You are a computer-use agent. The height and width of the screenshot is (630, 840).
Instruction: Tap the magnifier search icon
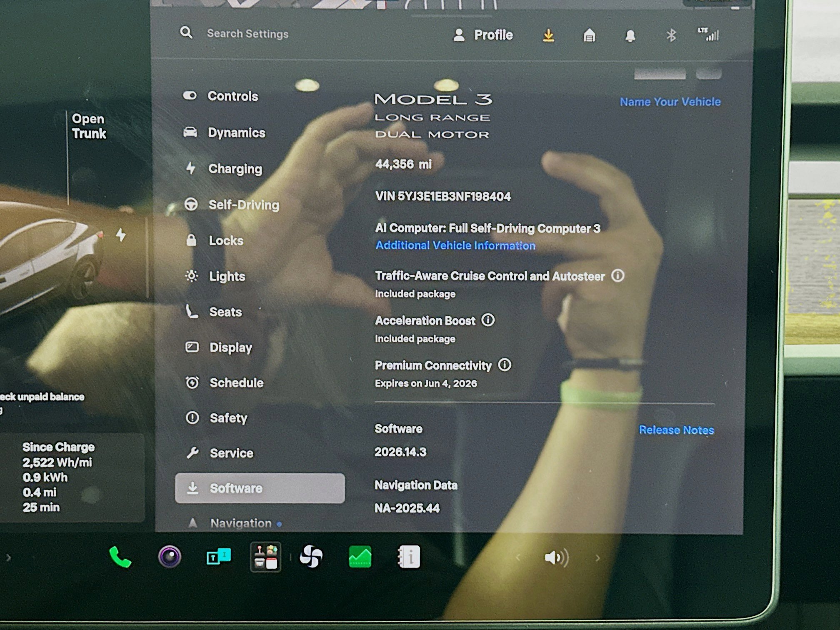click(186, 32)
